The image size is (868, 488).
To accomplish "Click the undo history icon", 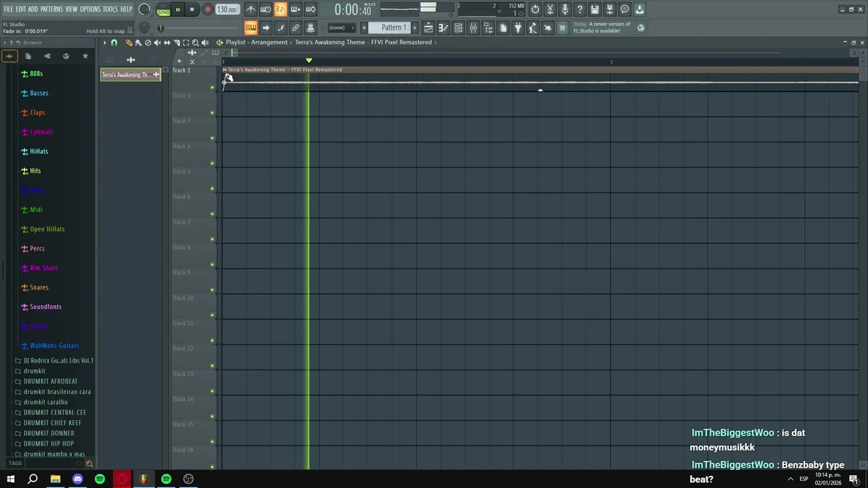I will (x=535, y=9).
